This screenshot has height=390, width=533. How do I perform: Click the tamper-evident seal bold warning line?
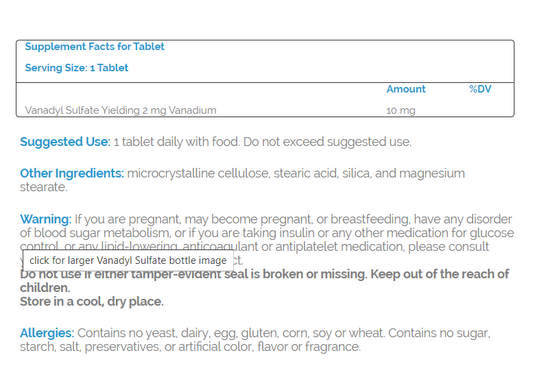[x=264, y=274]
